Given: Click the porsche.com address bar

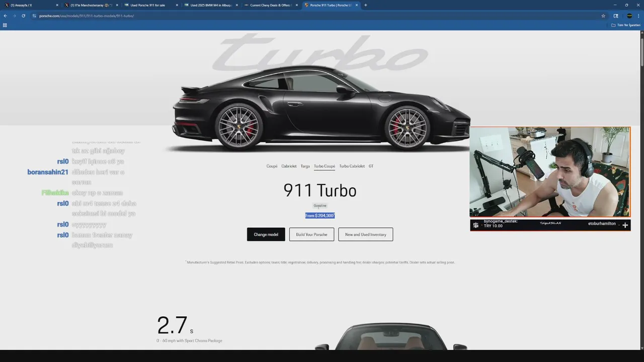Looking at the screenshot, I should pyautogui.click(x=317, y=16).
